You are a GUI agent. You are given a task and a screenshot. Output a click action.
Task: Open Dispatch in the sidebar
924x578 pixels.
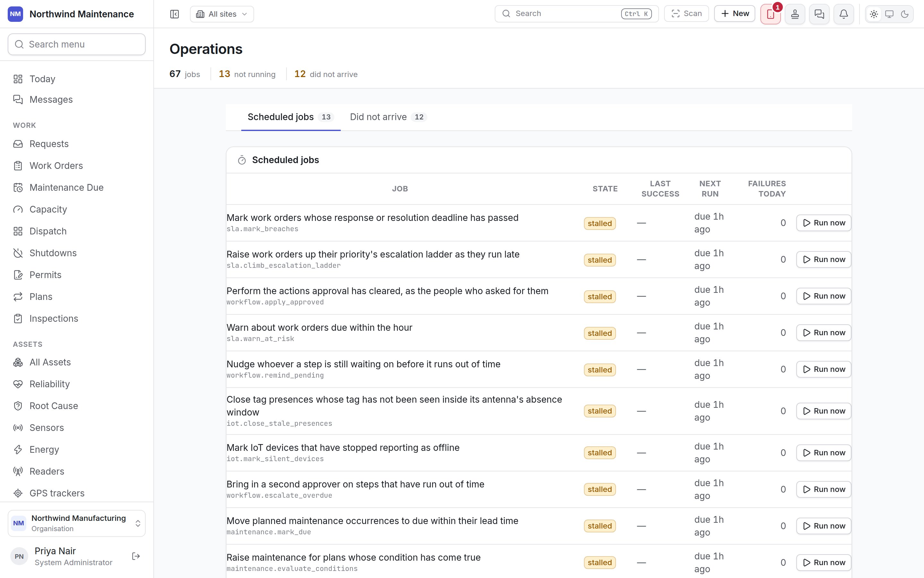pos(77,231)
